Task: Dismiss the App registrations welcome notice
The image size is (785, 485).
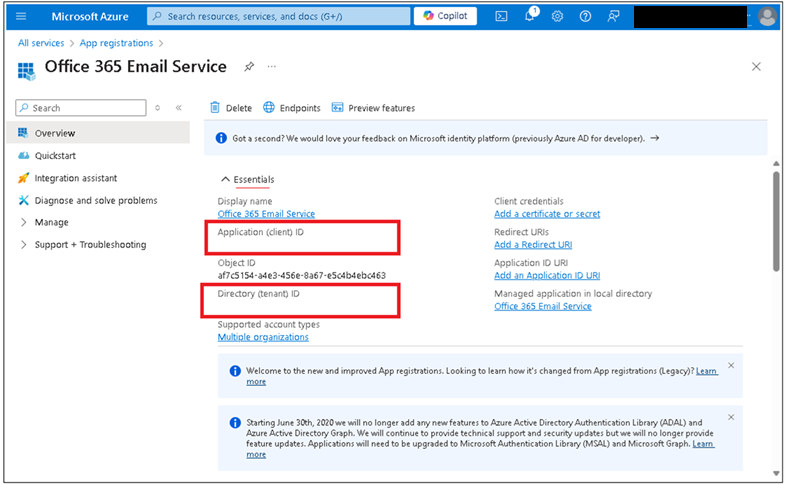Action: (731, 365)
